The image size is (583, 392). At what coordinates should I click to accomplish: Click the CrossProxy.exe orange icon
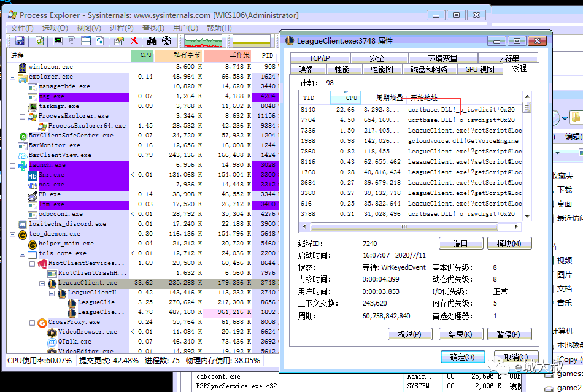[x=42, y=323]
